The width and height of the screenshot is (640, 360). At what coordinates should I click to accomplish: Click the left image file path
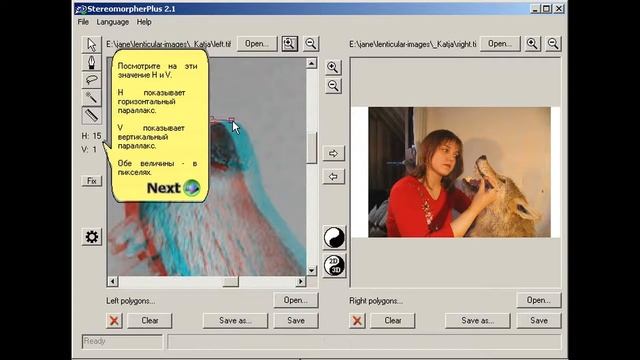pos(169,44)
